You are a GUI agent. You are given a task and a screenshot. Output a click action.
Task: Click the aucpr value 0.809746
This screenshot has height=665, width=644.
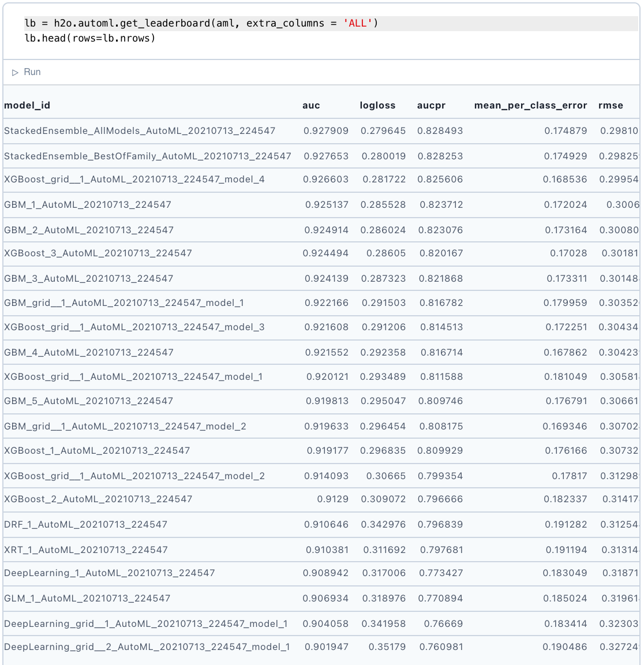(x=440, y=401)
